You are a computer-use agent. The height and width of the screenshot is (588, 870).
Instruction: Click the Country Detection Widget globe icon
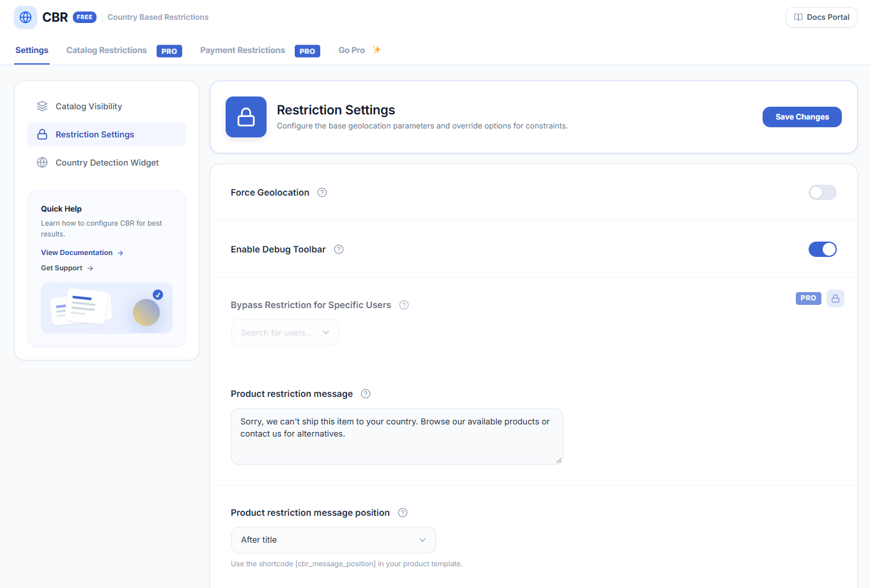(42, 162)
